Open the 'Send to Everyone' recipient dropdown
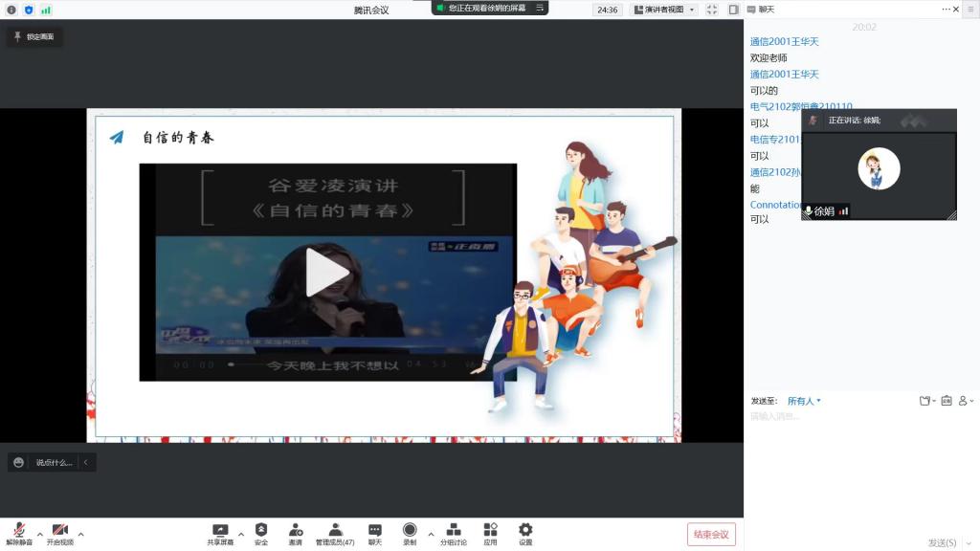This screenshot has width=980, height=551. (804, 401)
